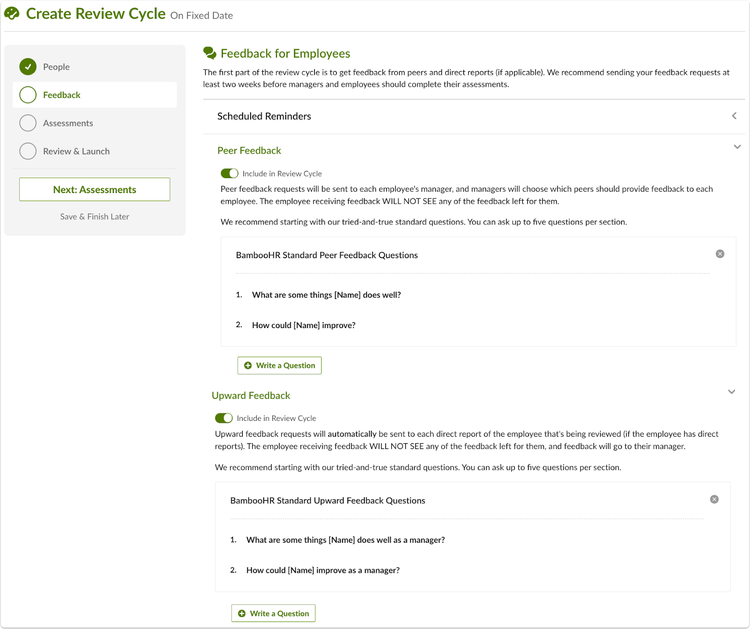Viewport: 750px width, 629px height.
Task: Toggle Include in Review Cycle for Upward Feedback
Action: [223, 418]
